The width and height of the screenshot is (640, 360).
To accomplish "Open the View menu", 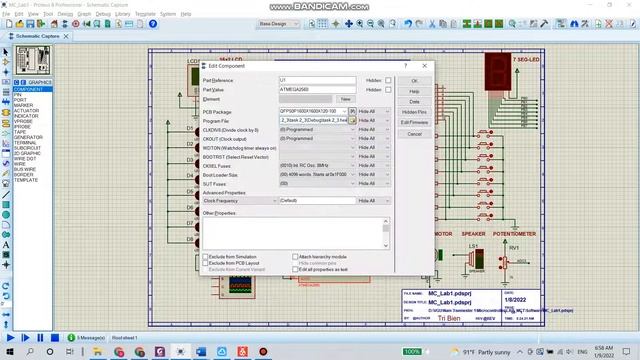I will pyautogui.click(x=33, y=14).
